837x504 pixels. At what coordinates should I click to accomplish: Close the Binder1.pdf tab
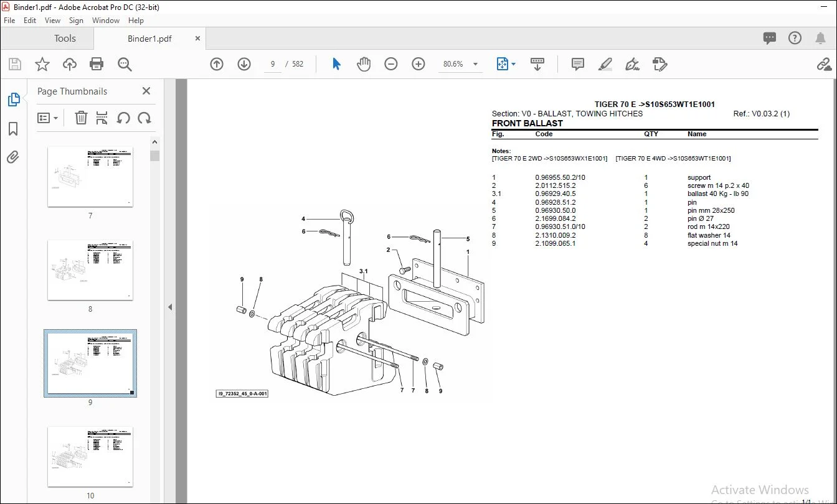pyautogui.click(x=198, y=39)
